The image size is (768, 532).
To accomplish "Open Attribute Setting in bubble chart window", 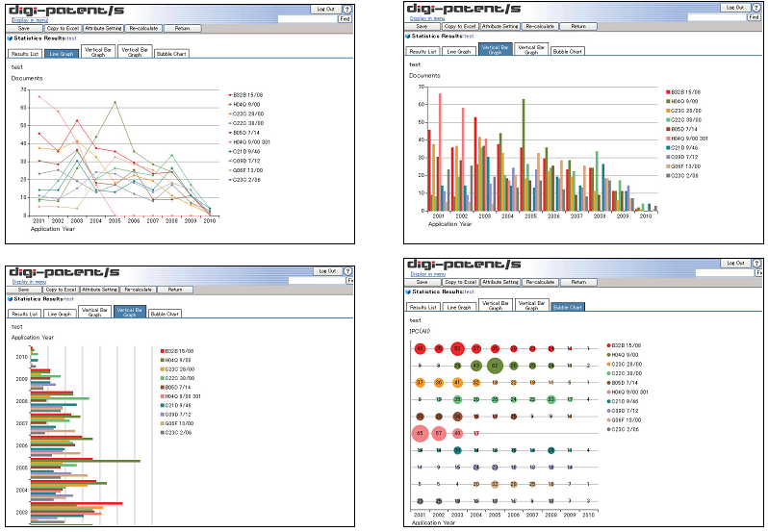I will click(500, 283).
